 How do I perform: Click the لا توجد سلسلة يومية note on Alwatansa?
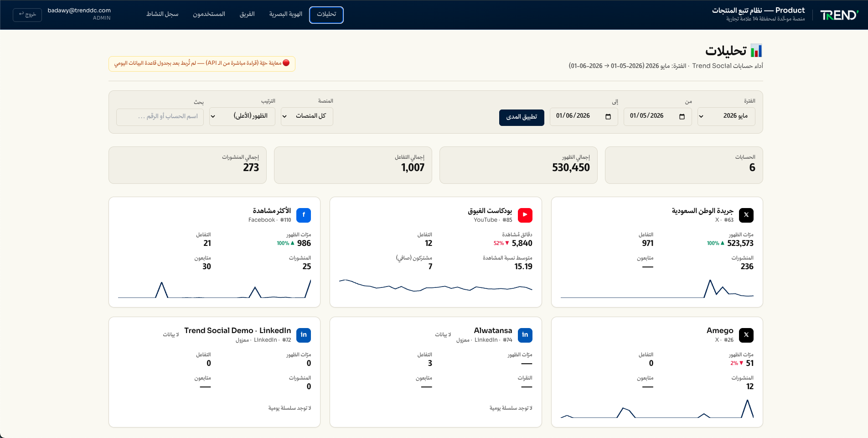pos(511,408)
